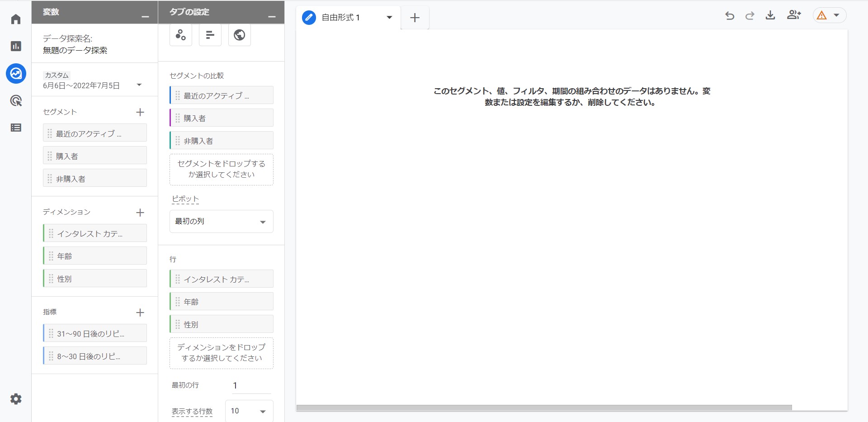Select the bar chart visualization
Screen dimensions: 868x422
click(x=210, y=35)
